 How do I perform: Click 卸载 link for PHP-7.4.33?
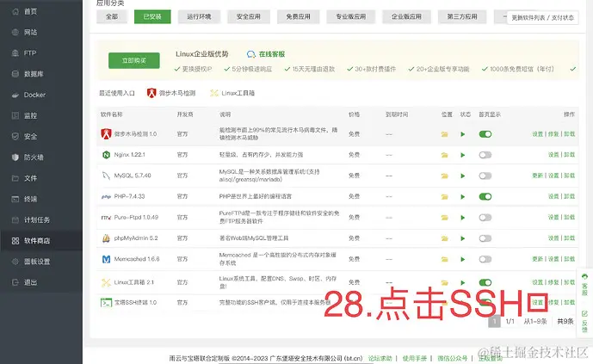point(569,196)
